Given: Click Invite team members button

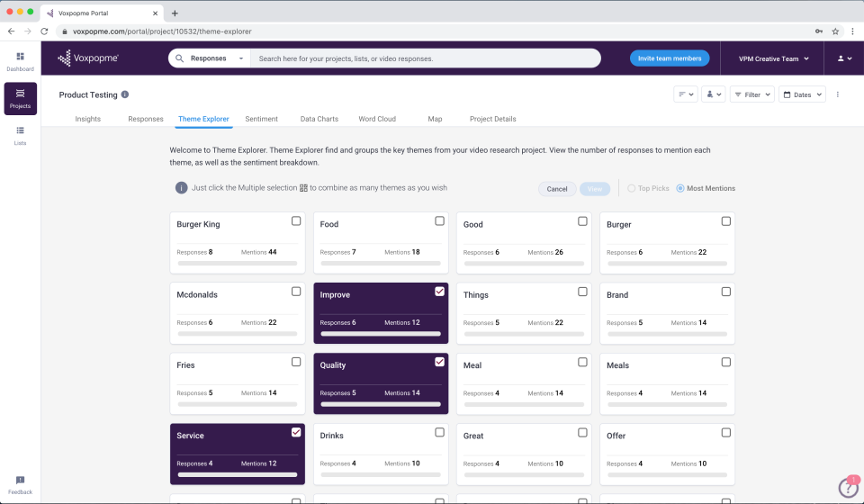Looking at the screenshot, I should [670, 58].
